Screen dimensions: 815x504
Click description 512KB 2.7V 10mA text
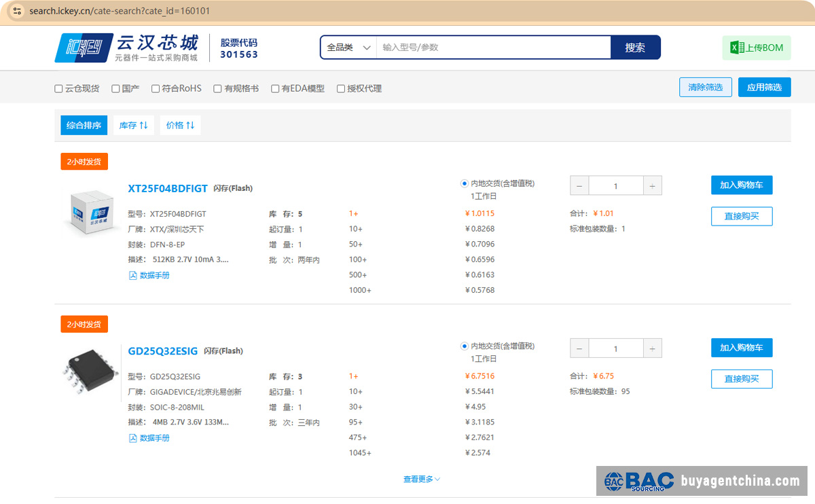click(191, 259)
